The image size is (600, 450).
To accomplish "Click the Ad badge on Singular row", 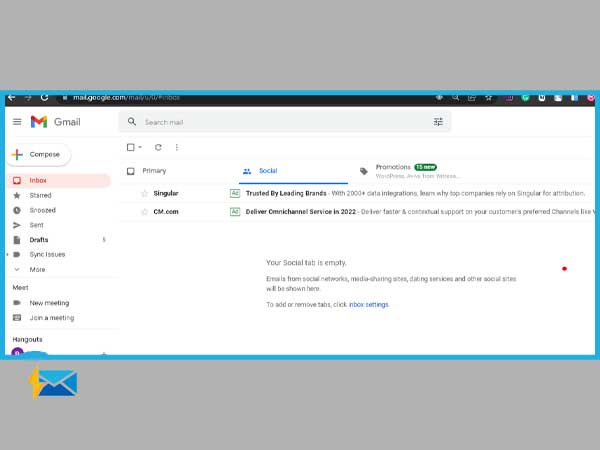I will click(235, 193).
